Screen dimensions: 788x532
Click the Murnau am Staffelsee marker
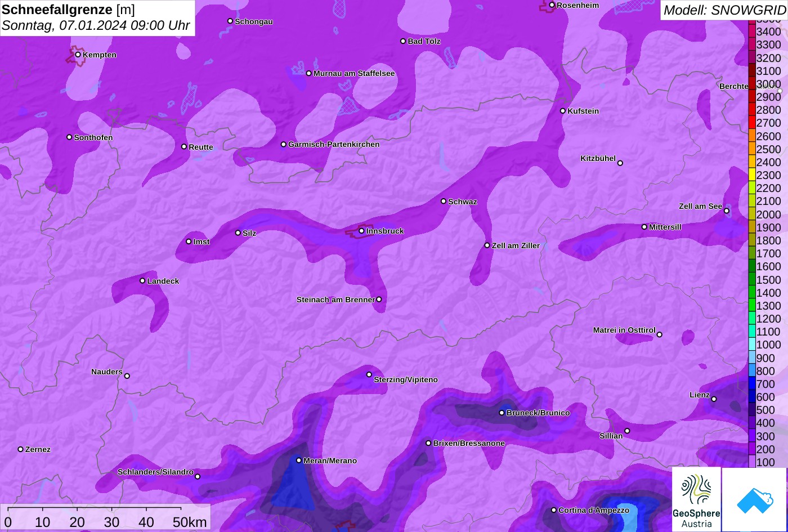point(308,73)
